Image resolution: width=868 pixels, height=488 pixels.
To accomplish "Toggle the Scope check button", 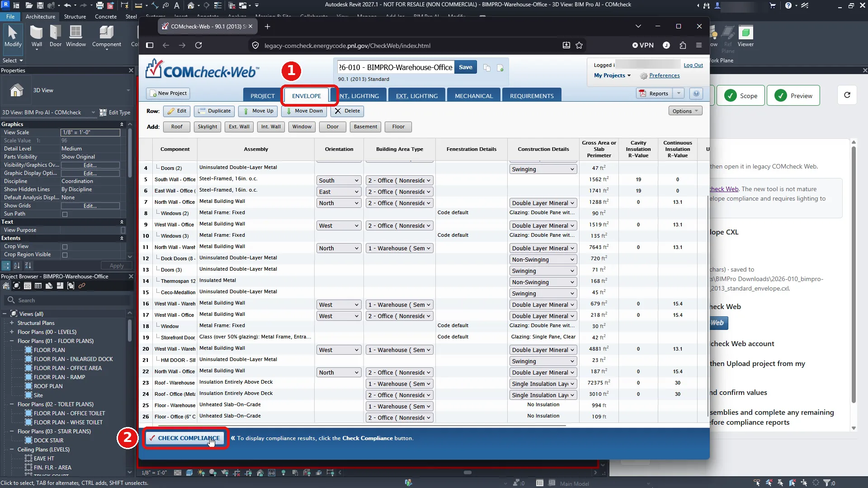I will (x=741, y=95).
